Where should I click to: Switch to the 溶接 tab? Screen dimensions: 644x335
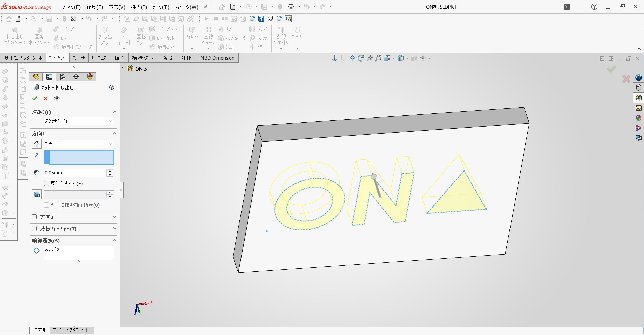tap(168, 58)
